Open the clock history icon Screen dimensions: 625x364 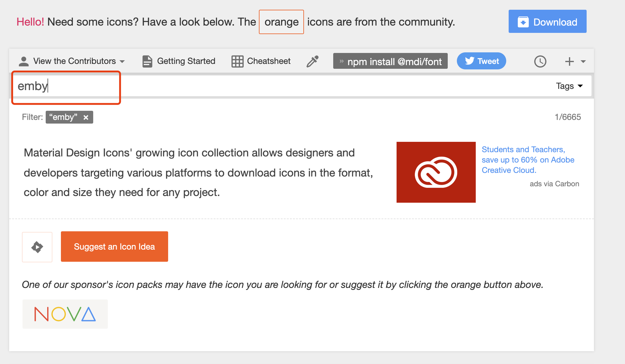click(540, 61)
